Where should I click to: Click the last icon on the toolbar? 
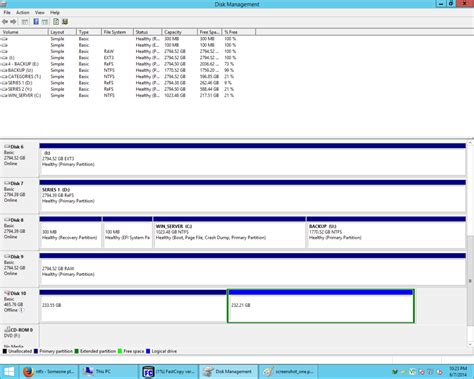coord(65,22)
